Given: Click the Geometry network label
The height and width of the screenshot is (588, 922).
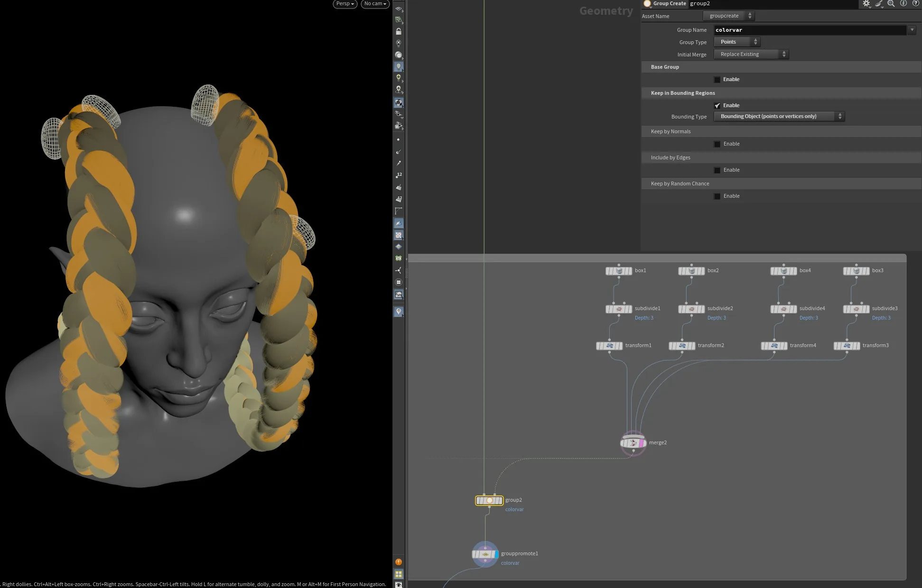Looking at the screenshot, I should (606, 11).
